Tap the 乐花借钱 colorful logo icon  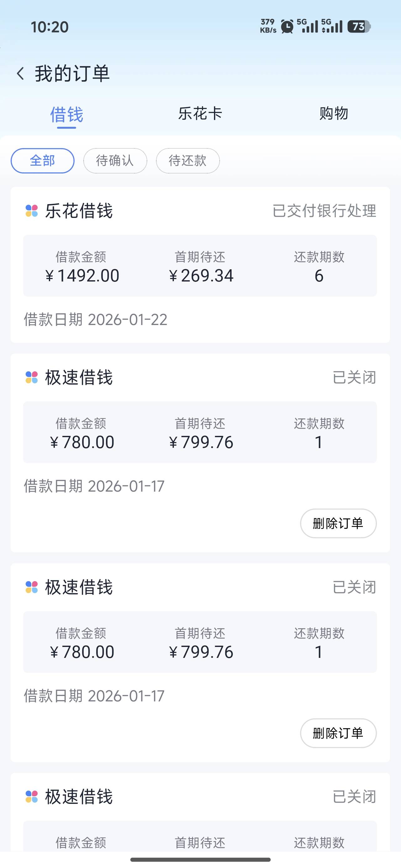[x=32, y=211]
